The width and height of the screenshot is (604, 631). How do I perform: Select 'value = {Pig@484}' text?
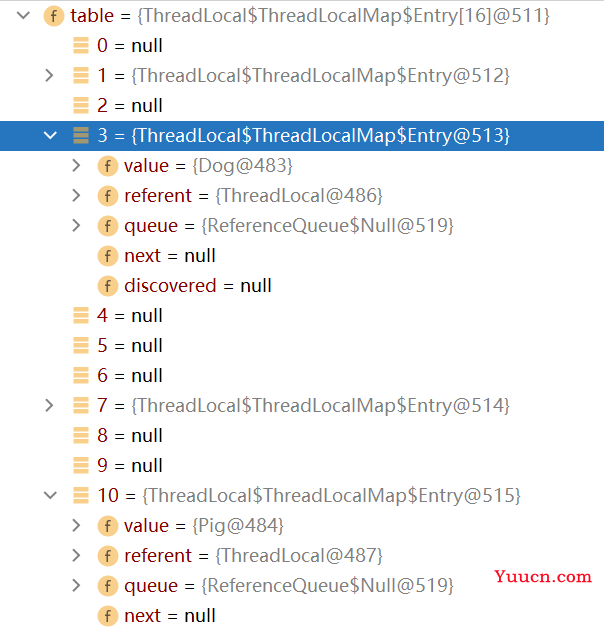pos(204,526)
